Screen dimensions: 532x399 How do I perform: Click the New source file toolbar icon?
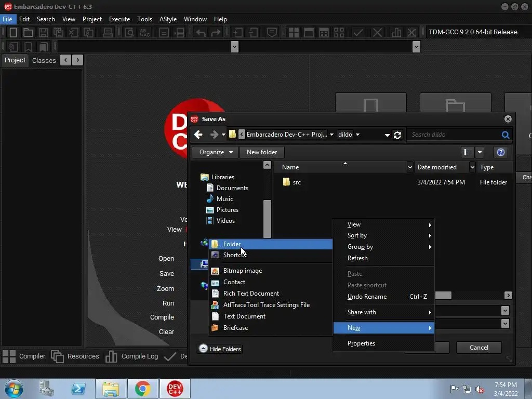pos(13,32)
